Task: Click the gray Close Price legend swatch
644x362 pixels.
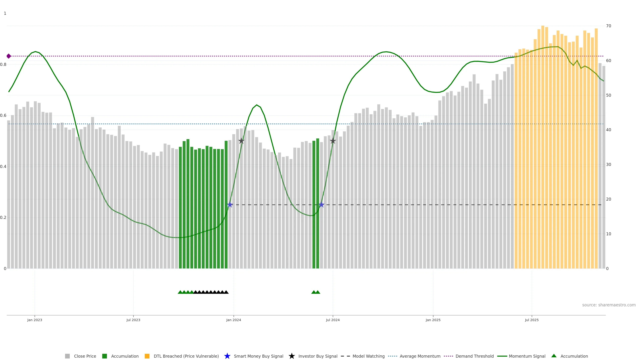Action: (67, 356)
